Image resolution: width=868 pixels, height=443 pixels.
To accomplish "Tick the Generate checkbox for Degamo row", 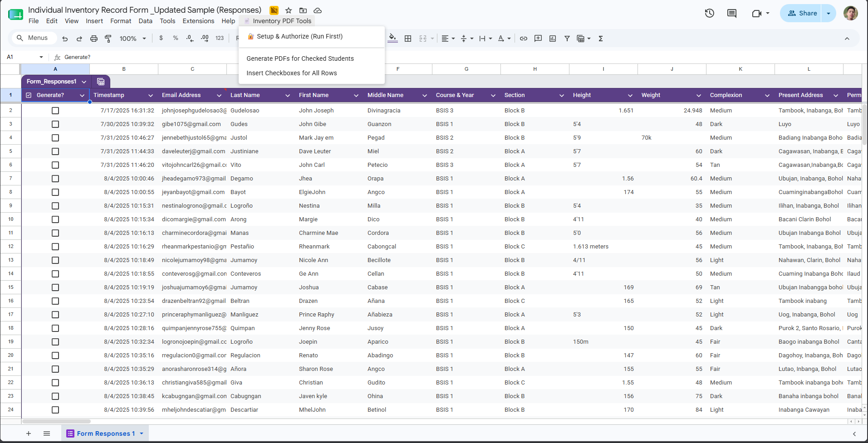I will [55, 179].
